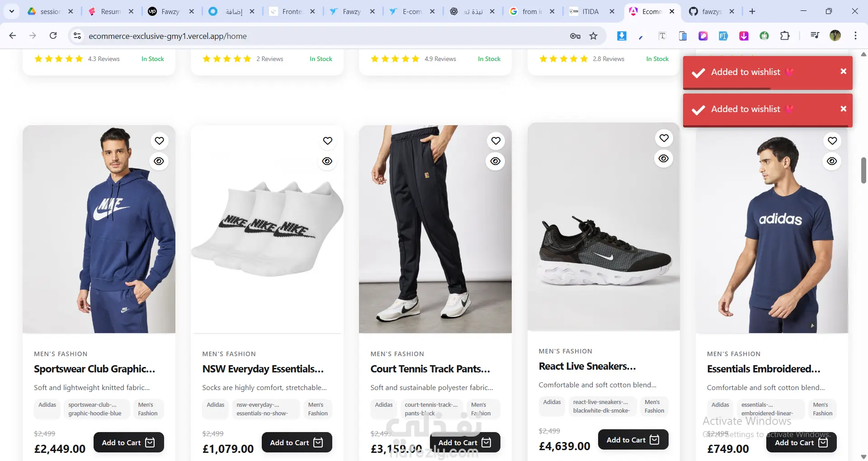Reload the ecommerce page
Screen dimensions: 868x461
(x=53, y=36)
